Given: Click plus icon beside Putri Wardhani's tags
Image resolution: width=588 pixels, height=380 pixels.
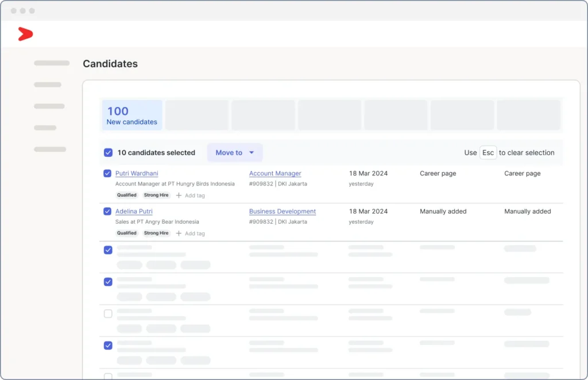Looking at the screenshot, I should 179,195.
